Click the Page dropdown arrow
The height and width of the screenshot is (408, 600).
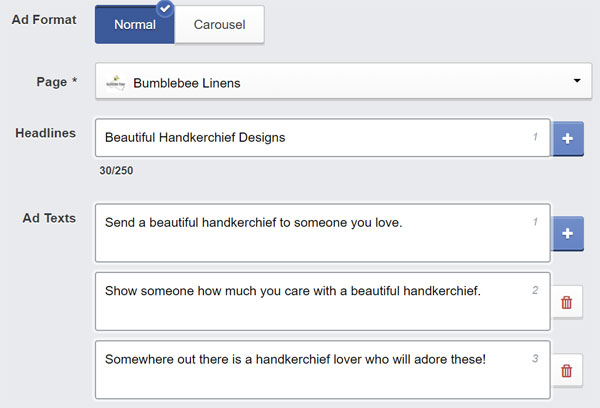point(577,81)
